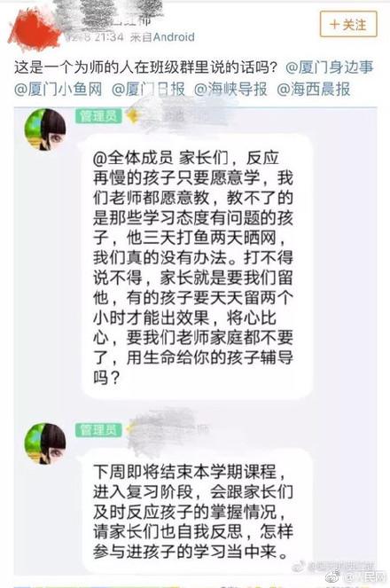390x588 pixels.
Task: Click the second 管理员 badge
Action: click(x=98, y=430)
